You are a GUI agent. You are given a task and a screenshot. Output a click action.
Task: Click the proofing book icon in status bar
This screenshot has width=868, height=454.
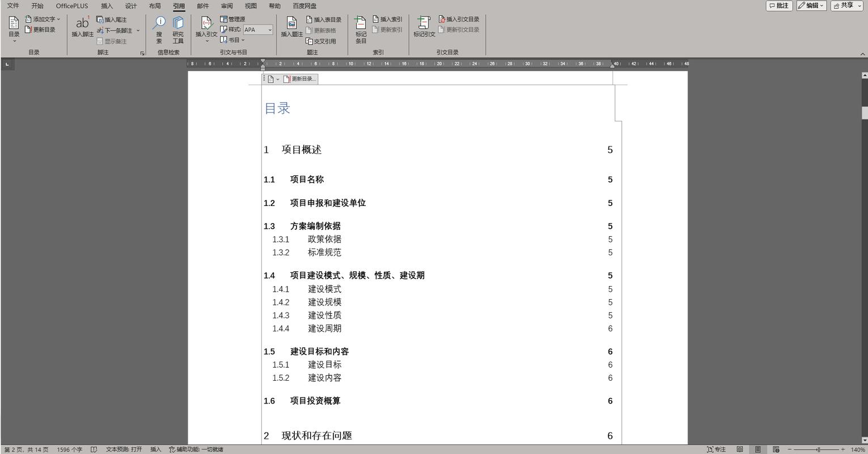click(x=94, y=449)
